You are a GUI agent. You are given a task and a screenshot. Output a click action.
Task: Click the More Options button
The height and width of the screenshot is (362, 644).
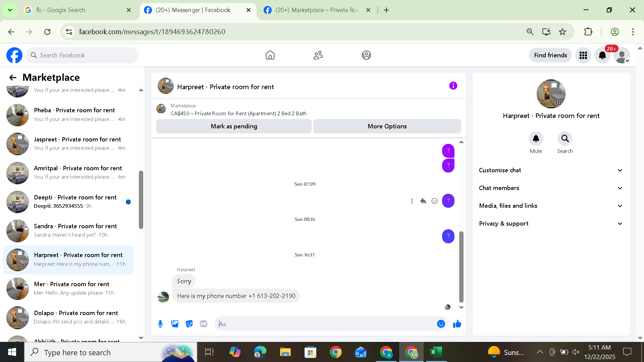click(387, 126)
